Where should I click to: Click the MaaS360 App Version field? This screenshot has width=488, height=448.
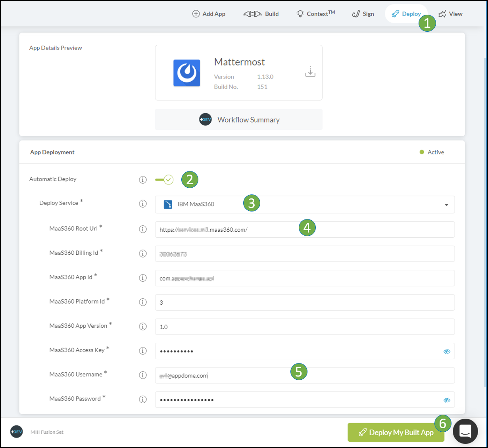tap(305, 327)
